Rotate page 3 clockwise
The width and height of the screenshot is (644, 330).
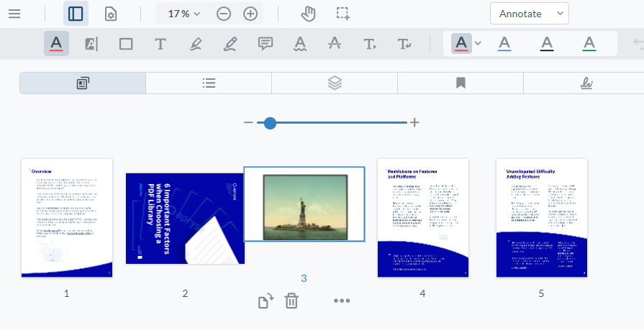(266, 301)
